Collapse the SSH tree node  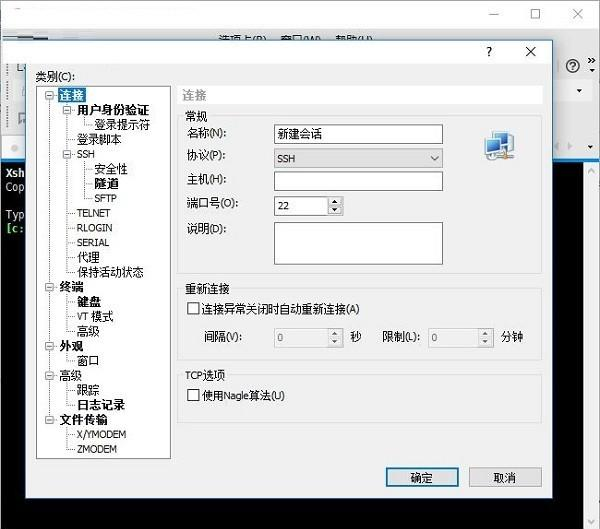[x=67, y=154]
